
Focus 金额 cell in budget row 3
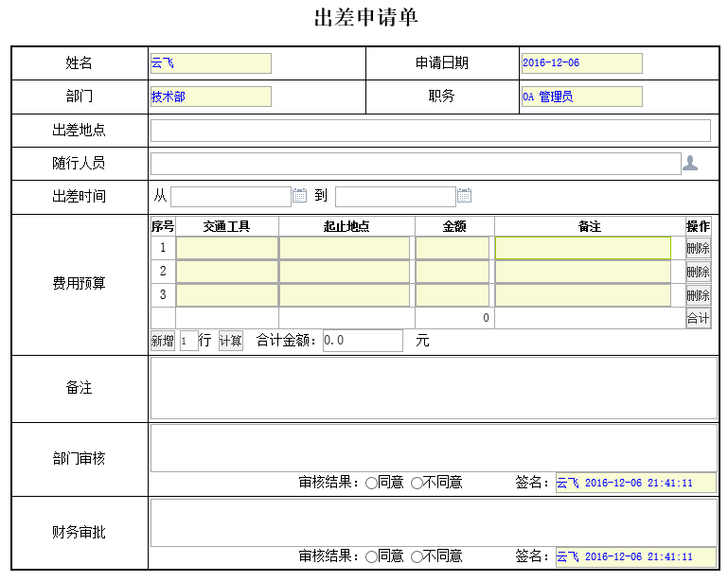point(453,295)
